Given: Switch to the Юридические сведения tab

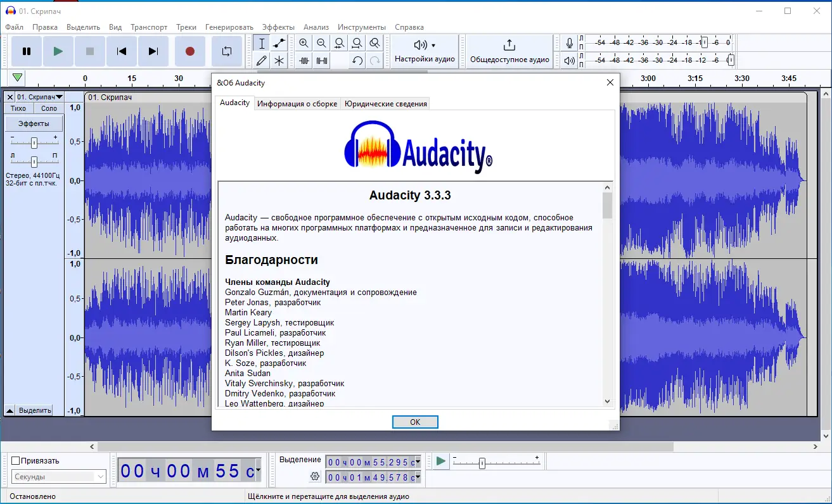Looking at the screenshot, I should (386, 104).
